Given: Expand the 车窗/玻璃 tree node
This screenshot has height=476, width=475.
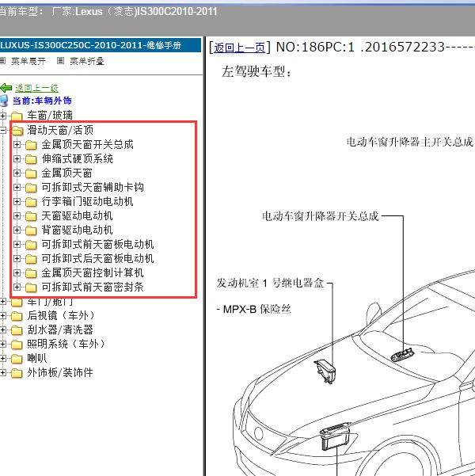Looking at the screenshot, I should (x=2, y=116).
